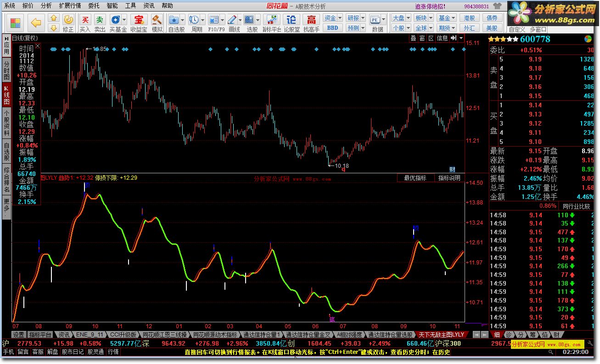Image resolution: width=600 pixels, height=364 pixels.
Task: Go back with the yellow left arrow
Action: [36, 22]
